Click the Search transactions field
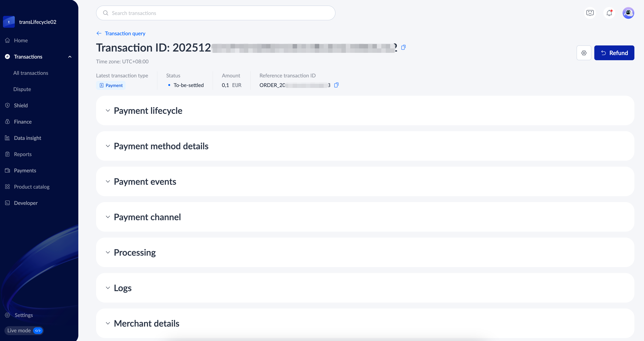The image size is (644, 341). (216, 13)
